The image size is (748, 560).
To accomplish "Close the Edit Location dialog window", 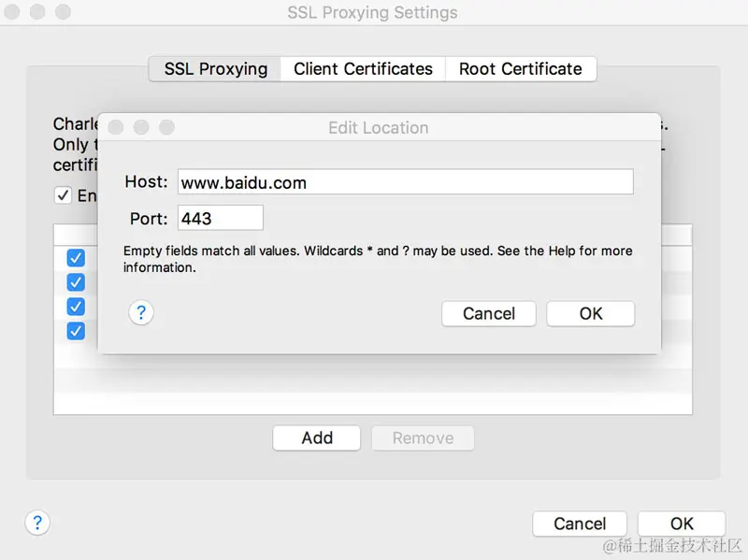I will tap(115, 127).
